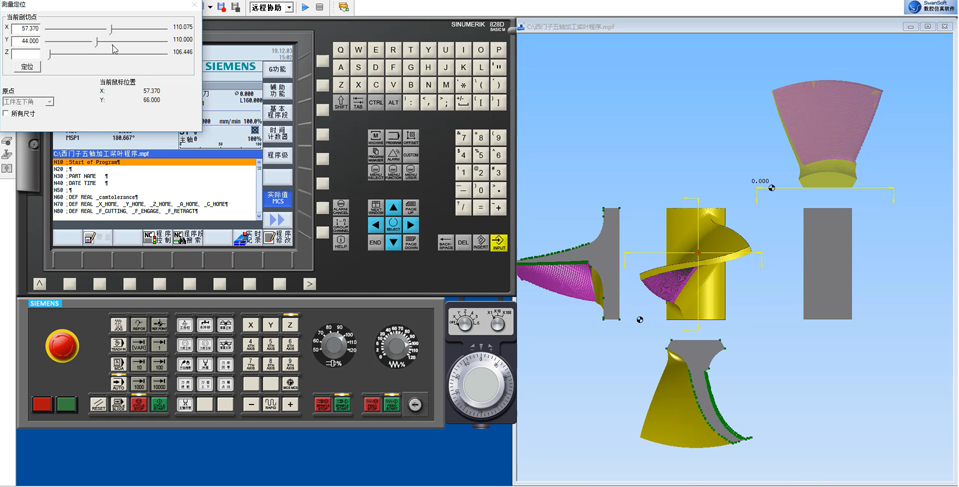
Task: Open the 工件左下角 origin dropdown
Action: coord(28,102)
